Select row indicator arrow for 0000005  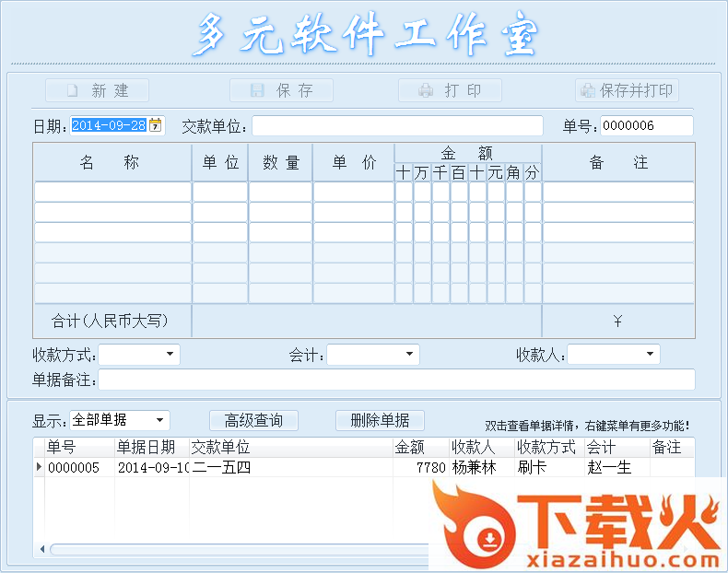[39, 467]
